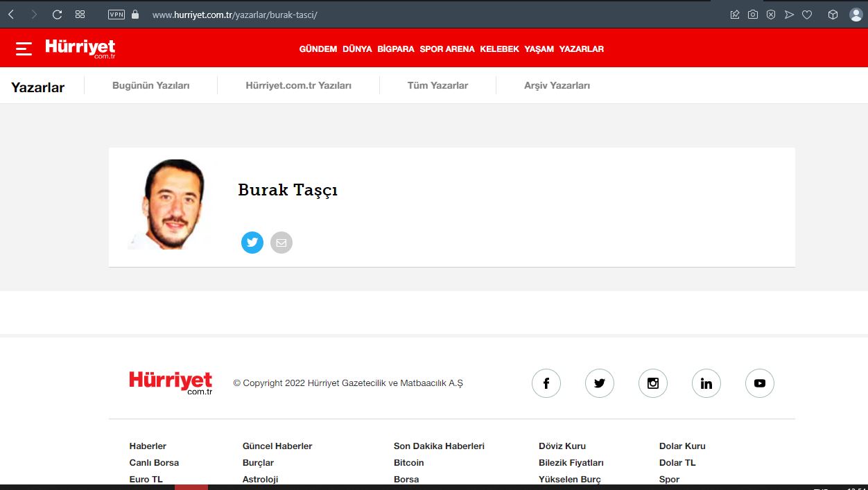Add page to bookmarks with heart icon
The height and width of the screenshot is (490, 868).
(x=807, y=15)
